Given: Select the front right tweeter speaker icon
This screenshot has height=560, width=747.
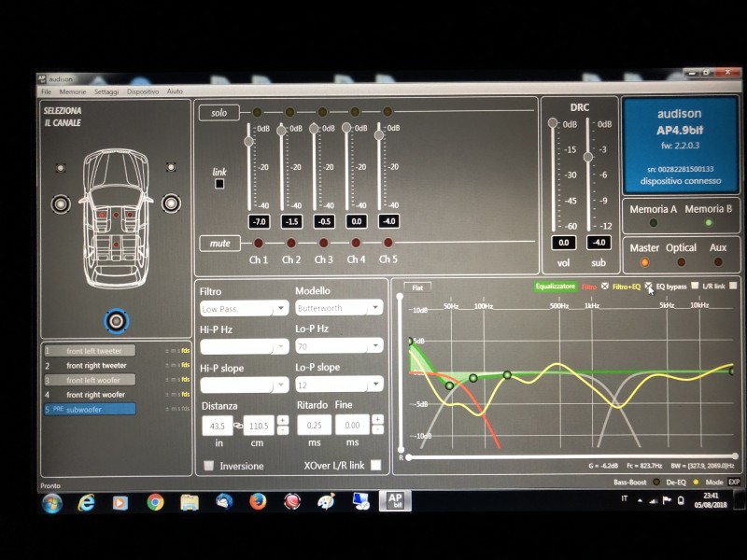Looking at the screenshot, I should pyautogui.click(x=171, y=167).
